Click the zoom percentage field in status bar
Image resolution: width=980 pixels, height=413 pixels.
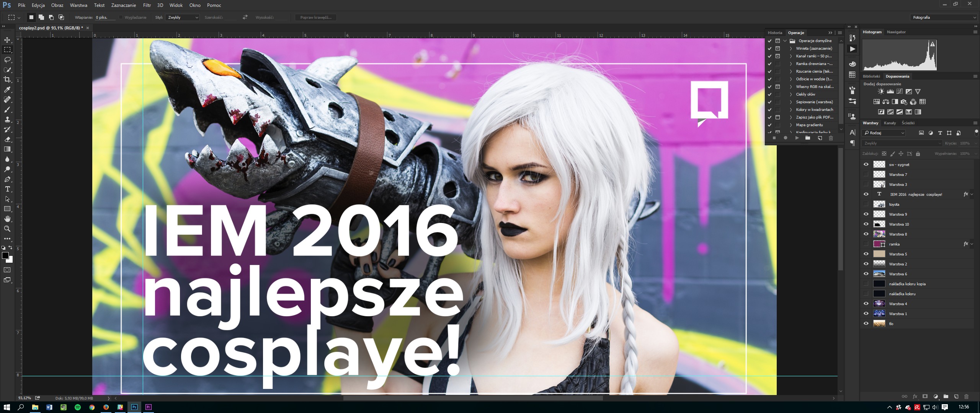click(x=24, y=398)
